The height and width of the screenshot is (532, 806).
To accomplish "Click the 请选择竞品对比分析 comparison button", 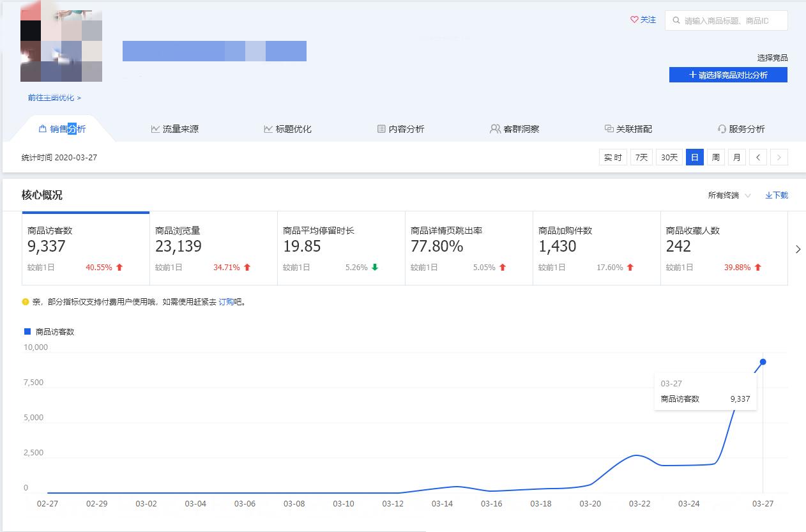I will click(728, 75).
